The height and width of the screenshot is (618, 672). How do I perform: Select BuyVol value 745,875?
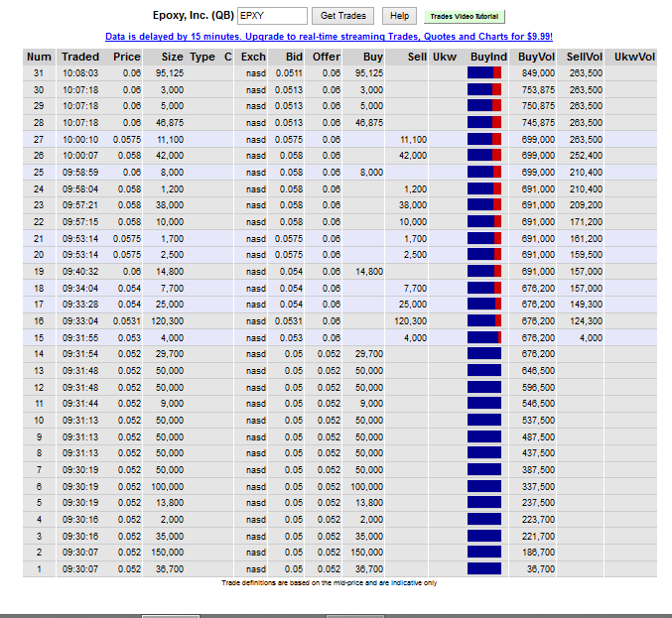point(538,123)
